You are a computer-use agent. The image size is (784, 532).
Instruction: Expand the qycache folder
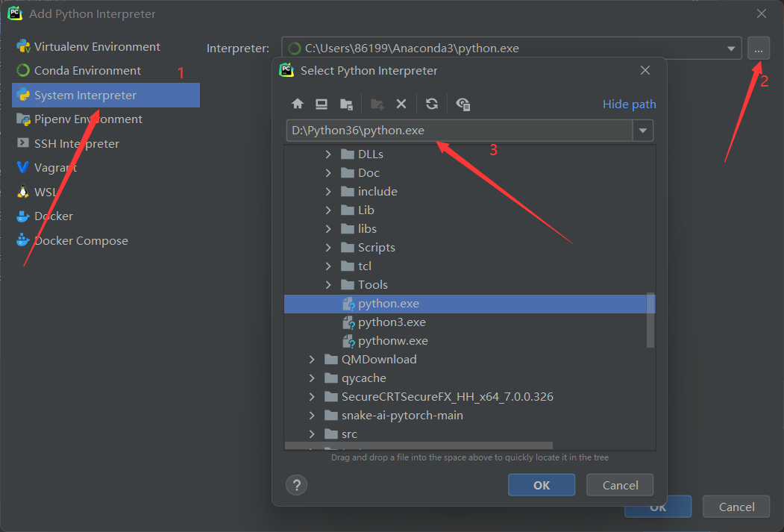312,378
